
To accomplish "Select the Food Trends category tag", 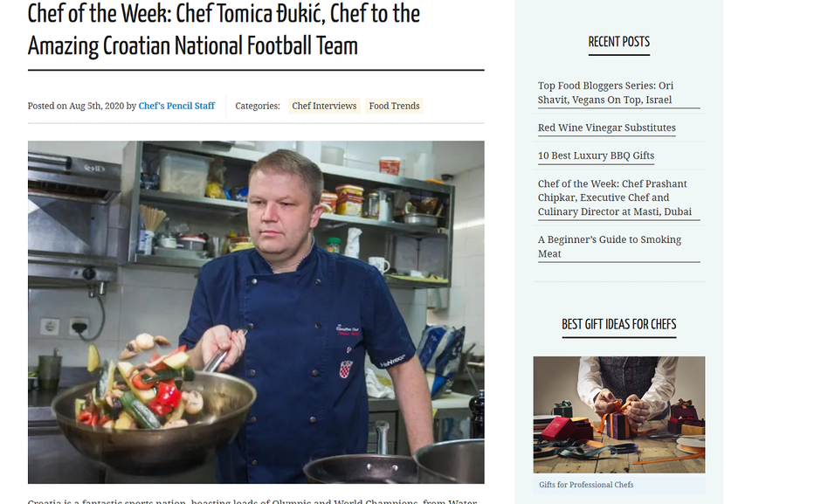I will tap(394, 106).
